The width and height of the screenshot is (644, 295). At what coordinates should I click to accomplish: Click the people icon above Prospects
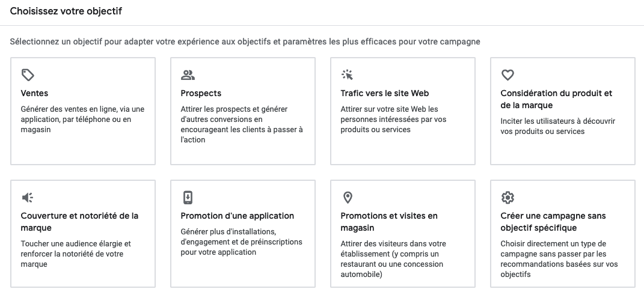point(188,75)
